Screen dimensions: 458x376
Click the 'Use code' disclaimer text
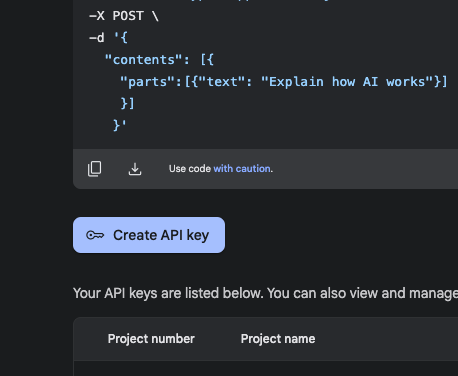click(190, 169)
